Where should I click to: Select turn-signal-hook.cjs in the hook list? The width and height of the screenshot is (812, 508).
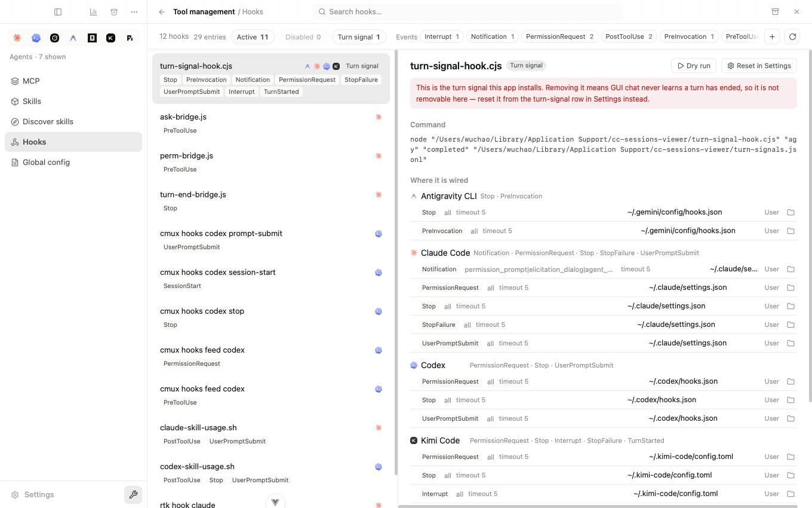[x=271, y=78]
